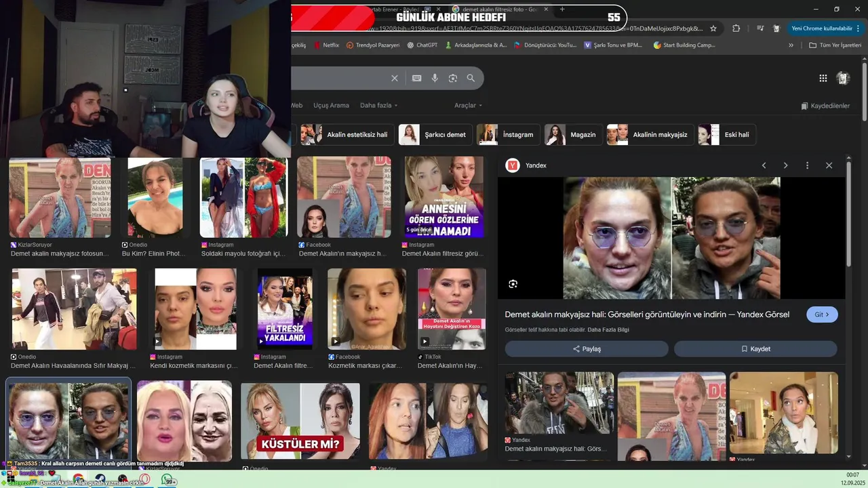The width and height of the screenshot is (868, 488).
Task: Open Şarkı Tonu ve BPM bookmark
Action: click(613, 45)
